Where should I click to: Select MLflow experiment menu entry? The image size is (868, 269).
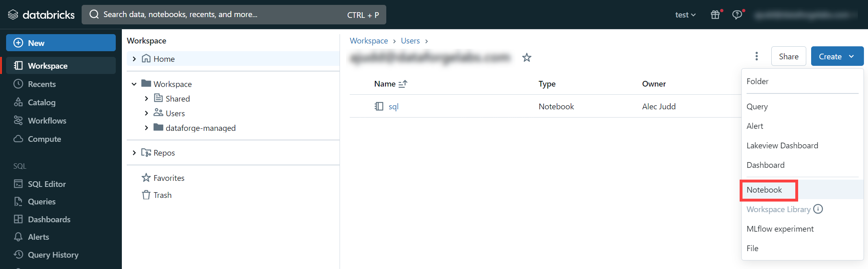[x=802, y=229]
